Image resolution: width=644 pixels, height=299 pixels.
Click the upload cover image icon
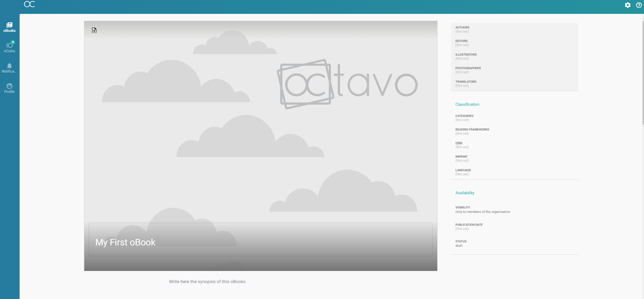(94, 30)
